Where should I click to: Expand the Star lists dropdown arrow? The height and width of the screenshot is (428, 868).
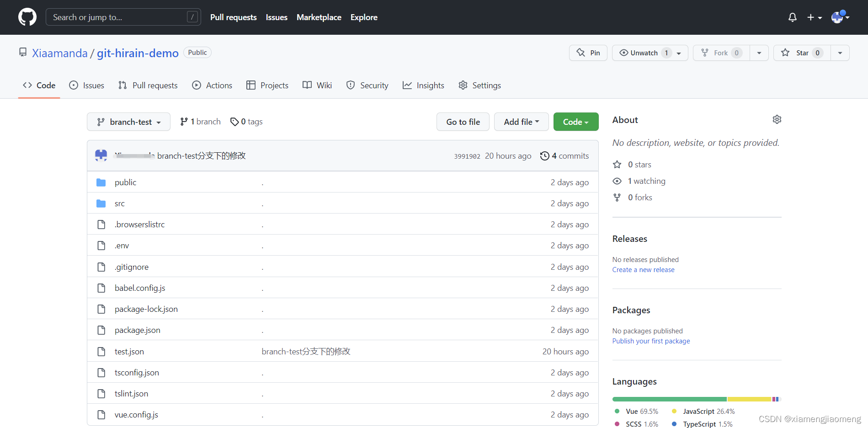tap(840, 53)
